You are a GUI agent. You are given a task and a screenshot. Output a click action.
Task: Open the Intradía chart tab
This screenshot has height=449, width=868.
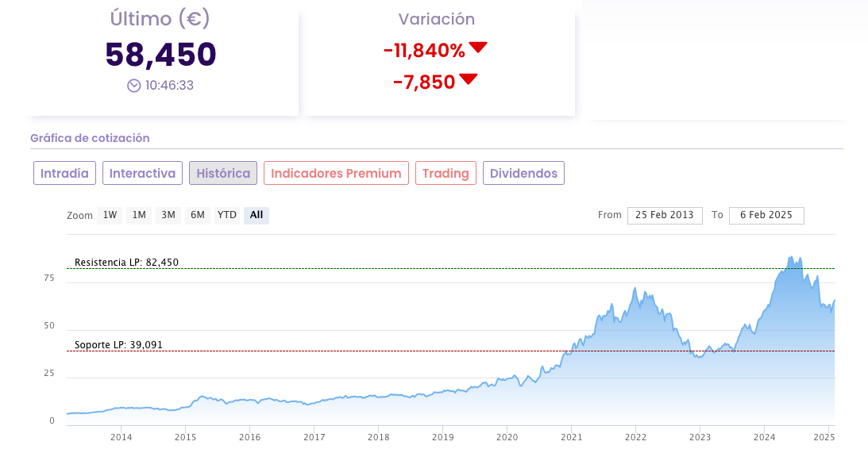click(65, 173)
